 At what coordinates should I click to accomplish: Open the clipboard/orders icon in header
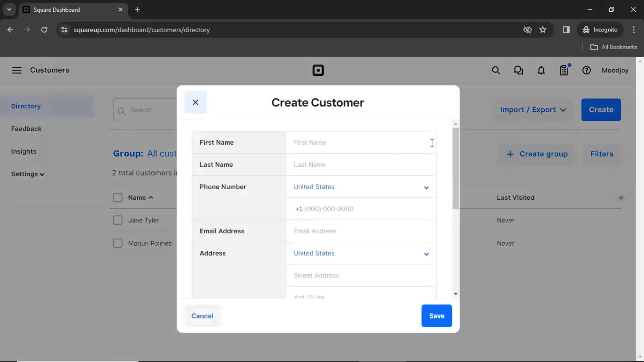pyautogui.click(x=563, y=70)
